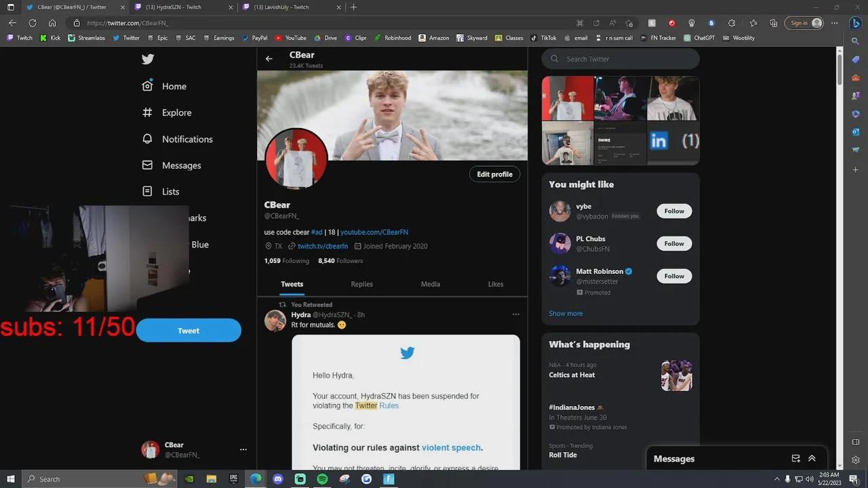Follow PL Chubs
This screenshot has width=868, height=488.
pyautogui.click(x=674, y=243)
